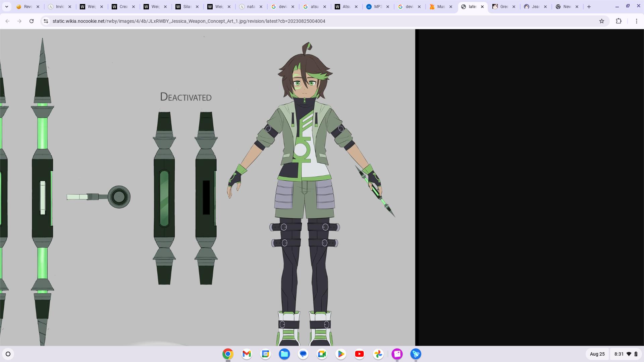Open Google Meet from the shelf
Screen dimensions: 644x362
click(x=322, y=354)
